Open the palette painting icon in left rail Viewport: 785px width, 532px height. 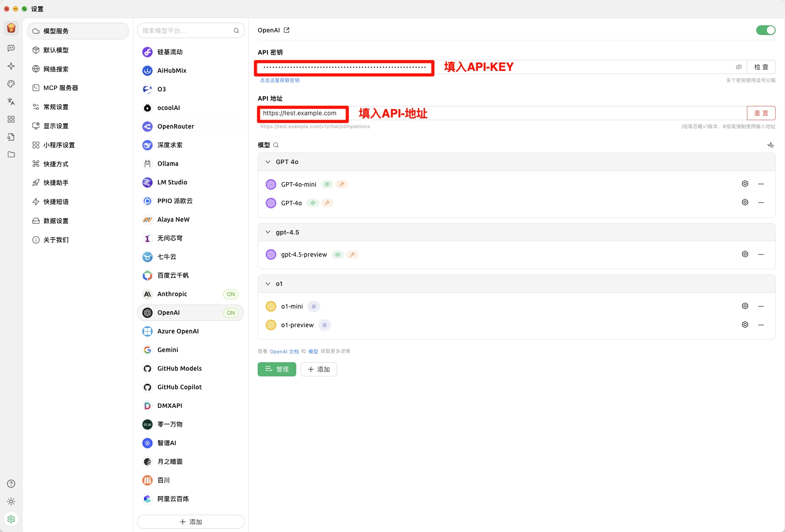tap(11, 84)
